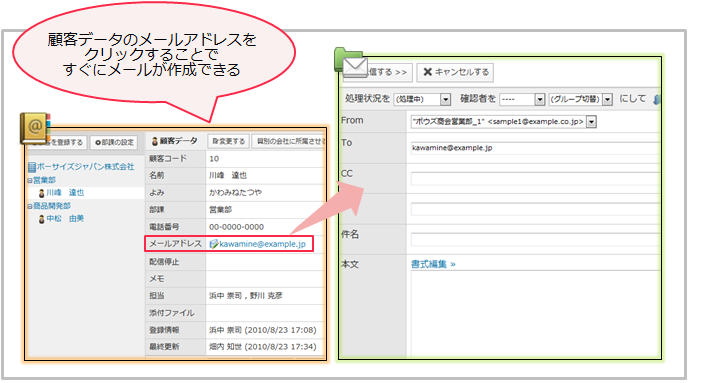710x383 pixels.
Task: Click the person icon next to 中松 由美
Action: point(42,219)
